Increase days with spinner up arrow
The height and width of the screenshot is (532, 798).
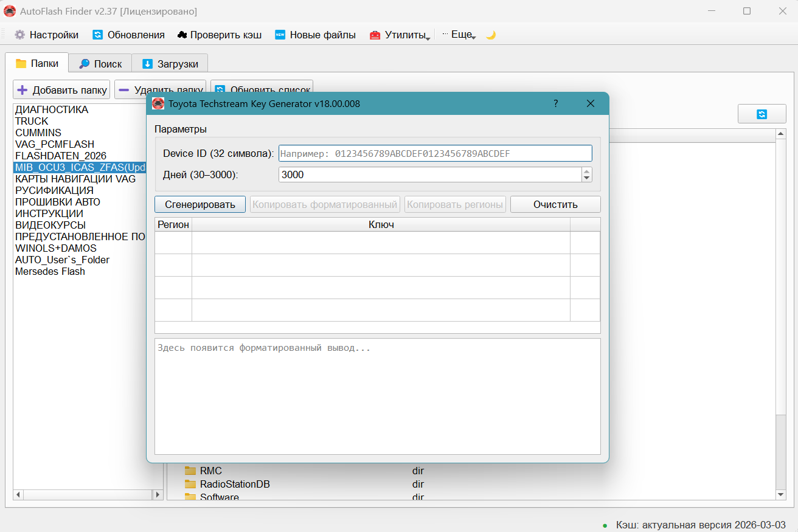pos(587,171)
